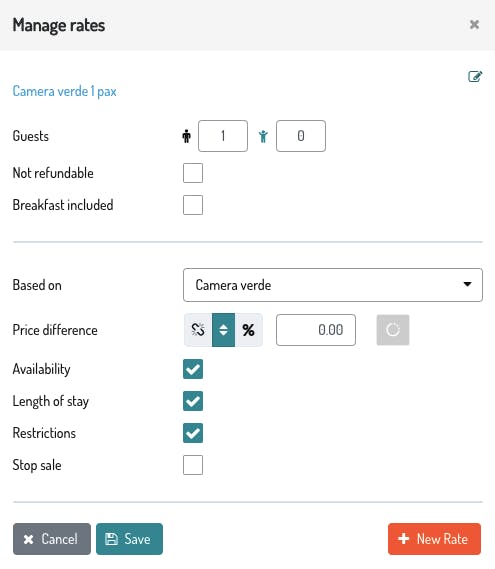Click the children count input field
Image resolution: width=495 pixels, height=569 pixels.
(x=301, y=136)
